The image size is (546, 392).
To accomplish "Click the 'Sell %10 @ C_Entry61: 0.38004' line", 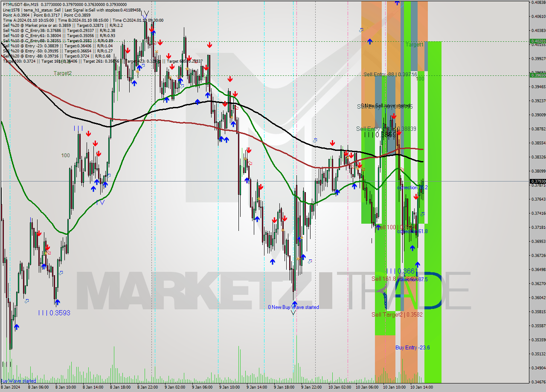I will point(58,35).
